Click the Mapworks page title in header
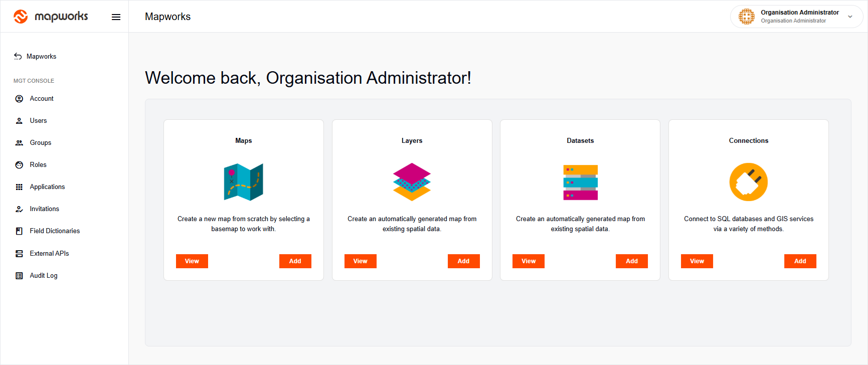 pyautogui.click(x=168, y=17)
